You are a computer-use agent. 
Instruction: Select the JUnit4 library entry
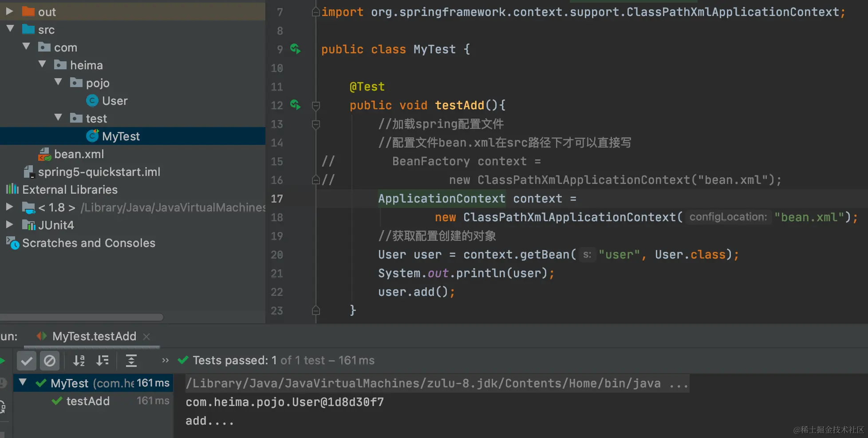56,225
